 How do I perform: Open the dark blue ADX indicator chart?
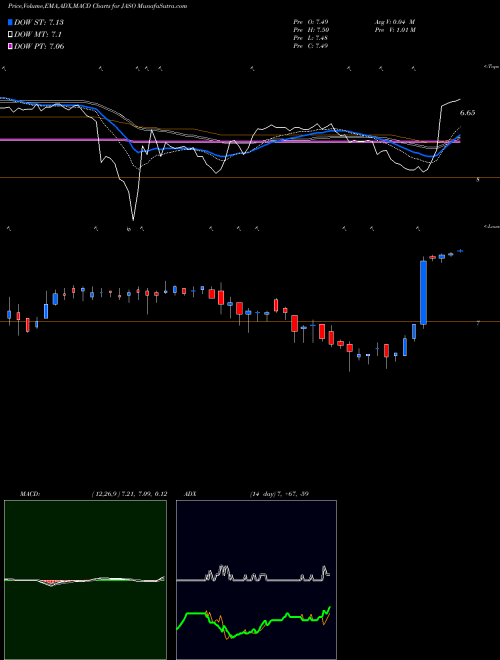[x=256, y=580]
